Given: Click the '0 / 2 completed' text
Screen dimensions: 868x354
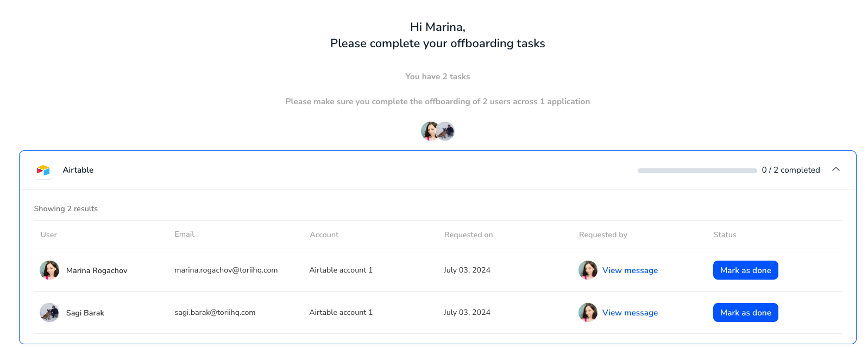Looking at the screenshot, I should pyautogui.click(x=791, y=170).
